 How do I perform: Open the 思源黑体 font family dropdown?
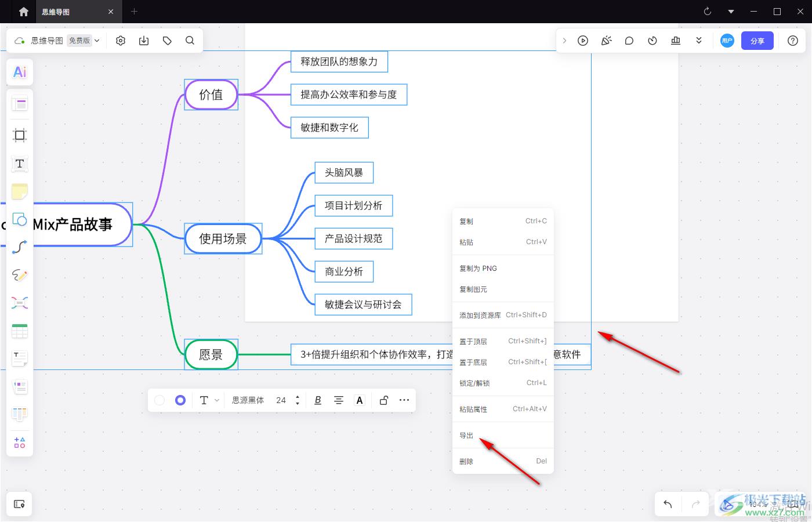[x=248, y=400]
